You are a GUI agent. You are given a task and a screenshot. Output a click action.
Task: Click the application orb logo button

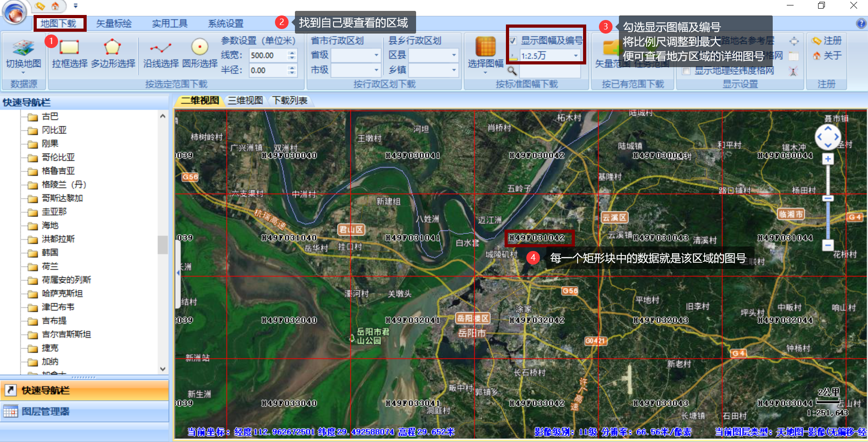tap(15, 12)
